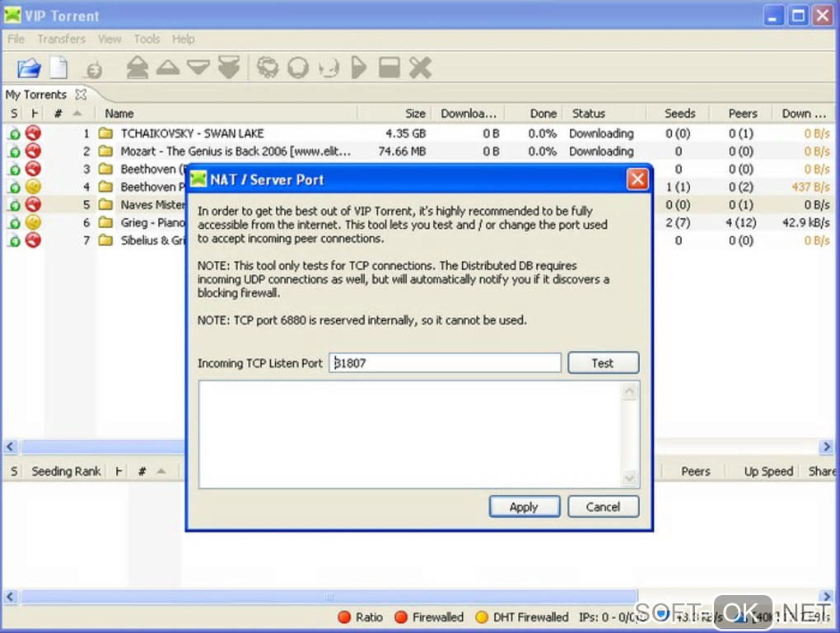This screenshot has width=840, height=633.
Task: Click the Apply button in the dialog
Action: [525, 506]
